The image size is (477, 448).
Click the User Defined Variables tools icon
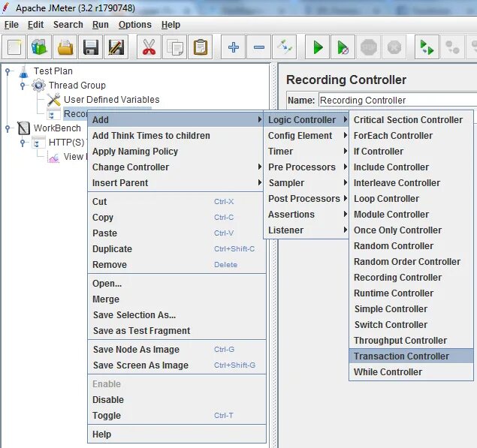pyautogui.click(x=54, y=100)
